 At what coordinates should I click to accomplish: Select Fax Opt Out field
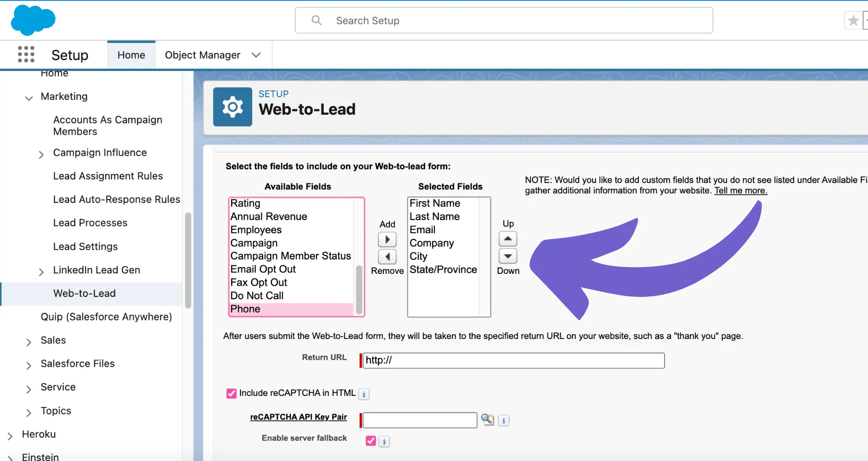259,282
